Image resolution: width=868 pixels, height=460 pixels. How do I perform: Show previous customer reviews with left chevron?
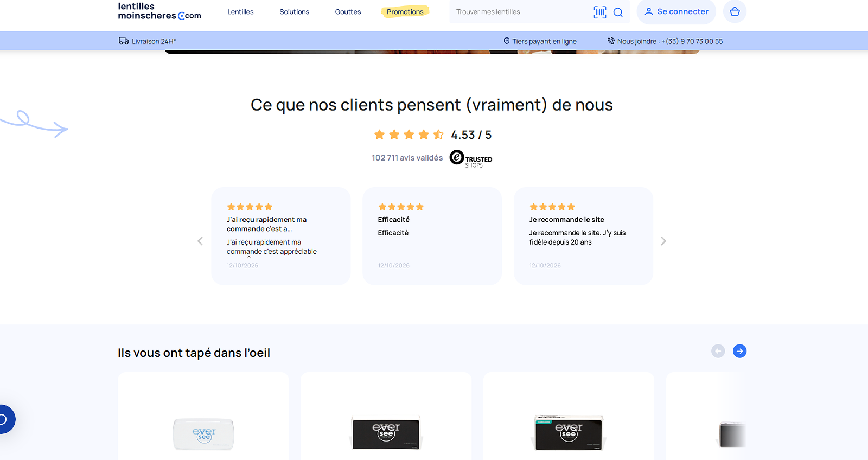tap(200, 241)
